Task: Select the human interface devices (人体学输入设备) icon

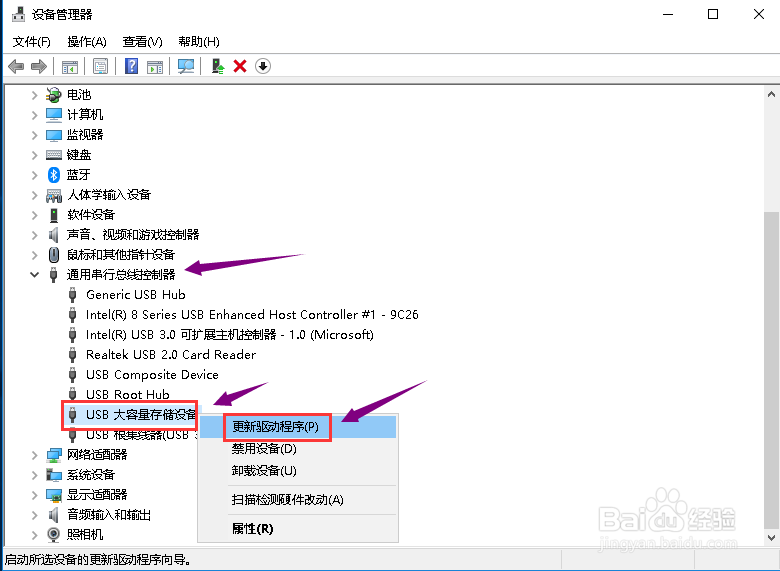Action: (54, 195)
